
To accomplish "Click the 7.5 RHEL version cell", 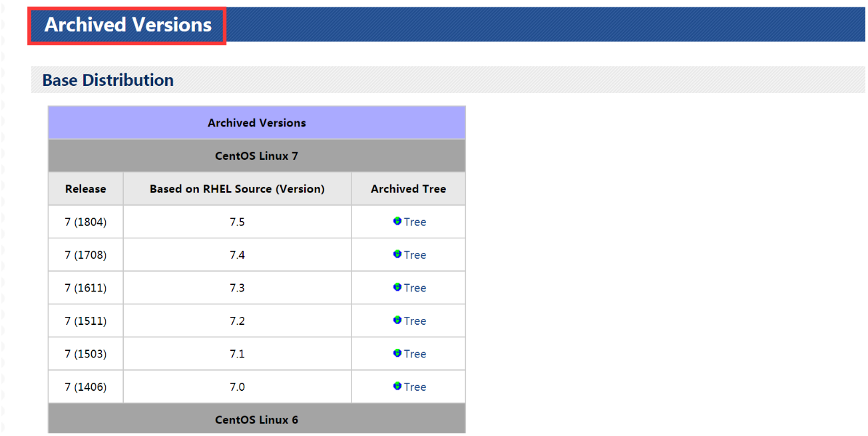I will click(238, 222).
